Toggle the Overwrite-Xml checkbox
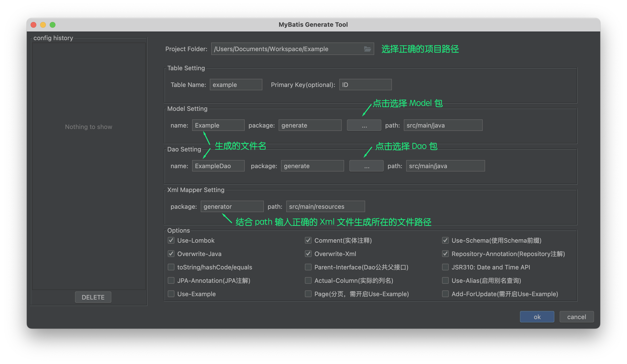 (x=308, y=254)
